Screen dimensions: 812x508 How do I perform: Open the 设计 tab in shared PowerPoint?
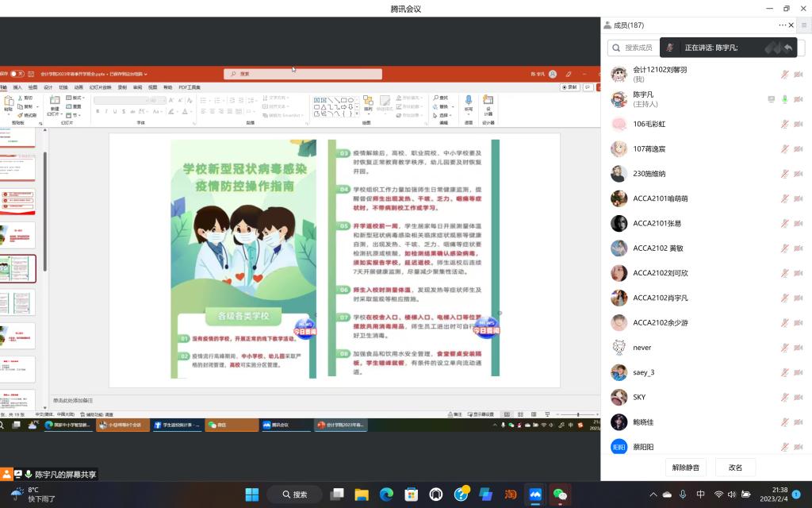[x=48, y=87]
